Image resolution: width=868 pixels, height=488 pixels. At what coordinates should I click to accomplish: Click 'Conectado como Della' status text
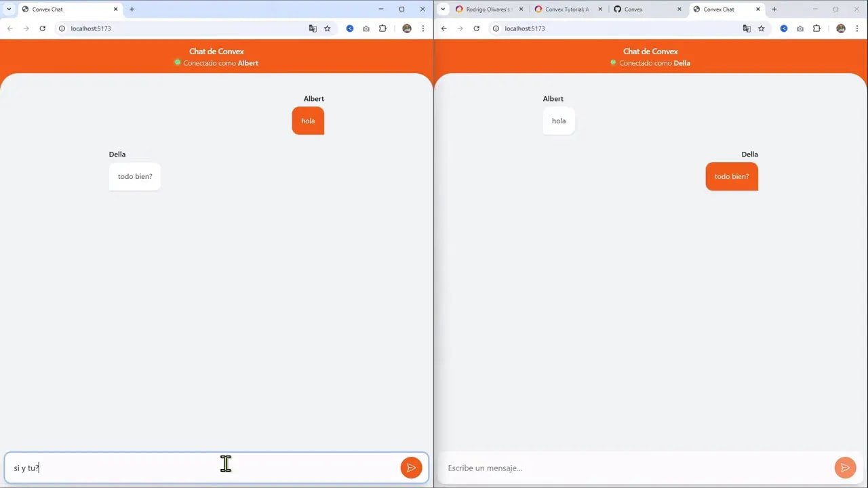654,63
